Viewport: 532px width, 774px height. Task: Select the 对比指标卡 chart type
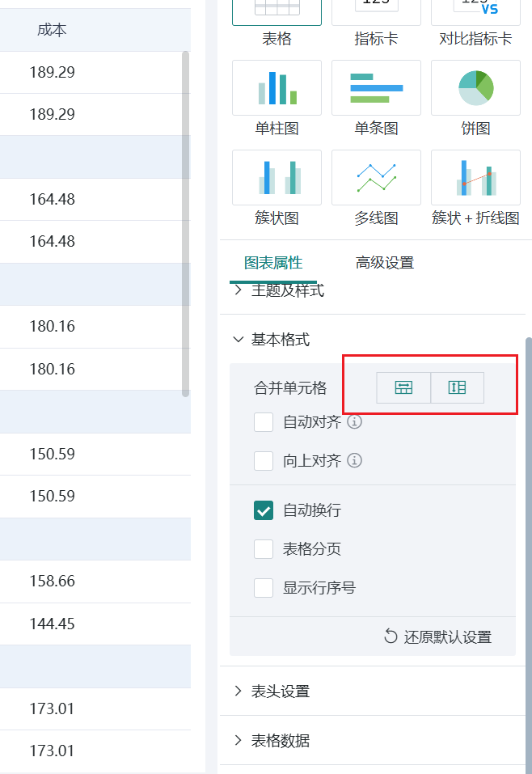(x=475, y=12)
